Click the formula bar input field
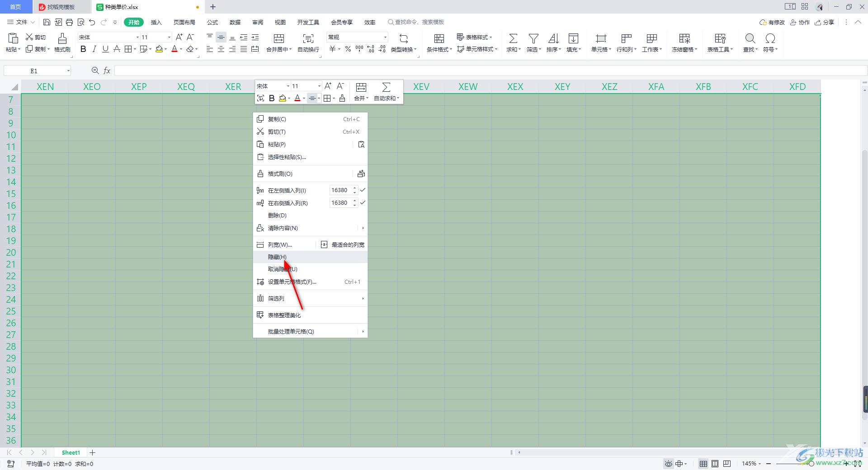 (x=490, y=70)
